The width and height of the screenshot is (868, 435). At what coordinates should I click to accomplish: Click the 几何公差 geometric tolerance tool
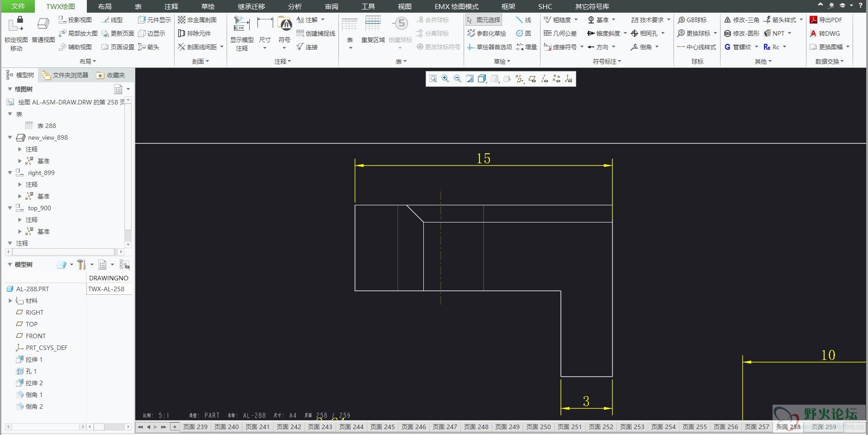(560, 33)
